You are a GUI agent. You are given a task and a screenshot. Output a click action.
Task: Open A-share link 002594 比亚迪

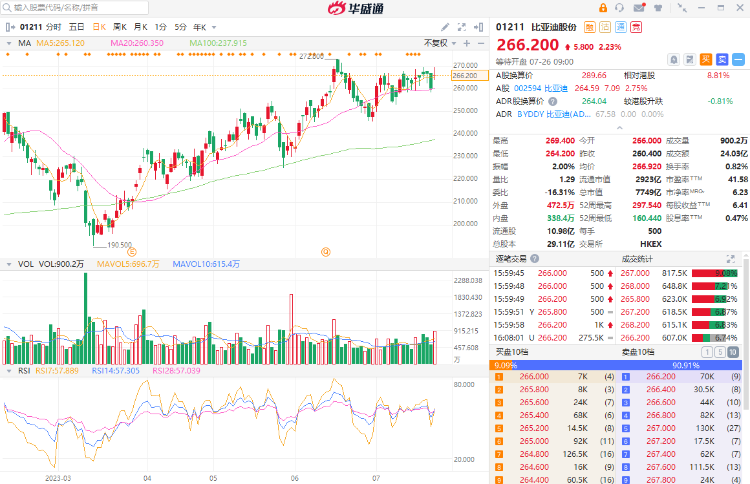pyautogui.click(x=540, y=88)
